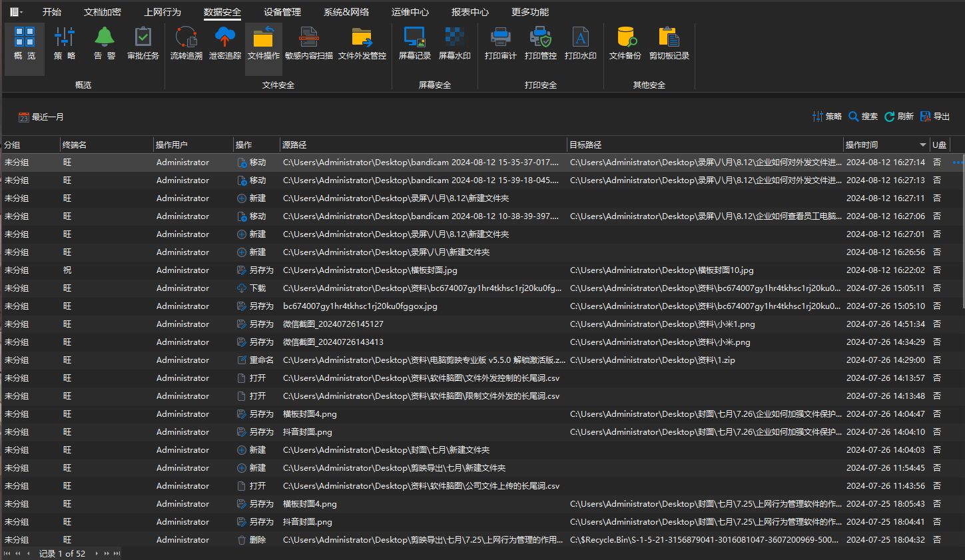Switch to the 设备管理 tab
The height and width of the screenshot is (560, 965).
coord(282,12)
